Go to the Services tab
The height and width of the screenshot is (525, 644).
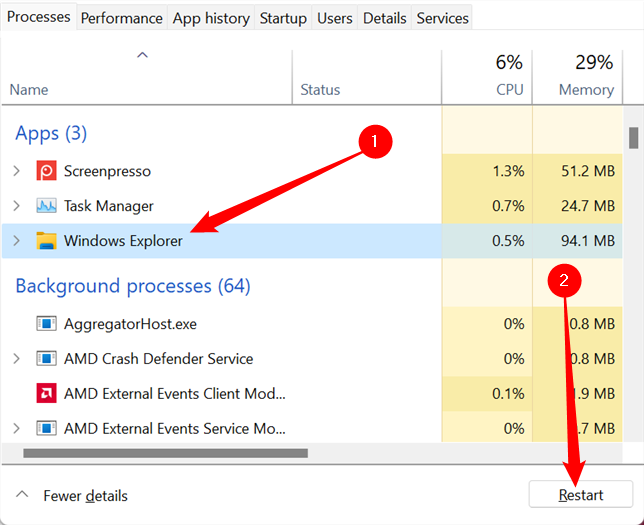[442, 18]
